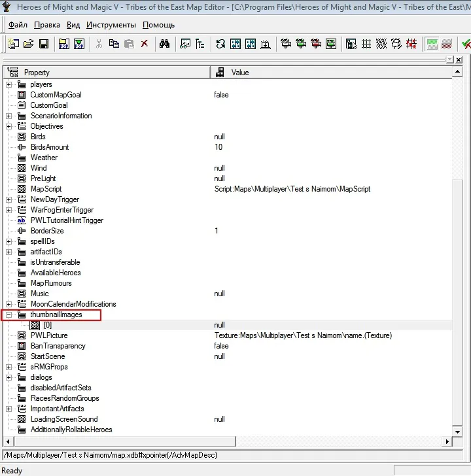Open a map with the folder icon

tap(29, 44)
